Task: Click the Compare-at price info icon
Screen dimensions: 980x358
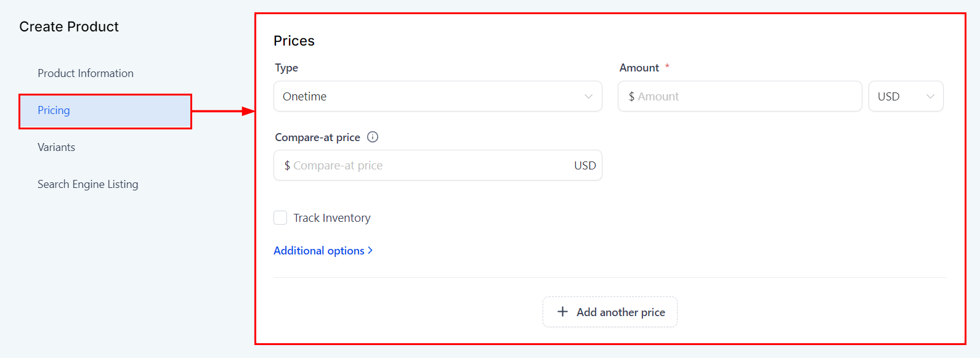Action: 373,137
